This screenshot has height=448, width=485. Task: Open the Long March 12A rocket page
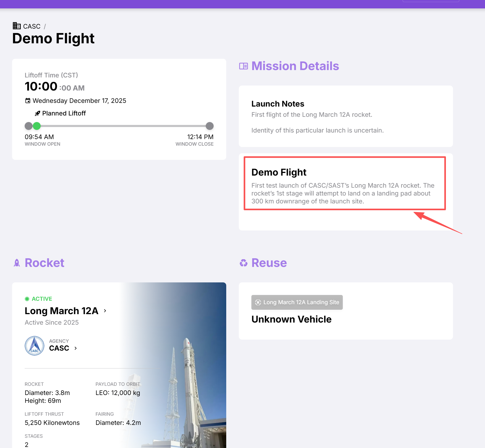coord(61,311)
